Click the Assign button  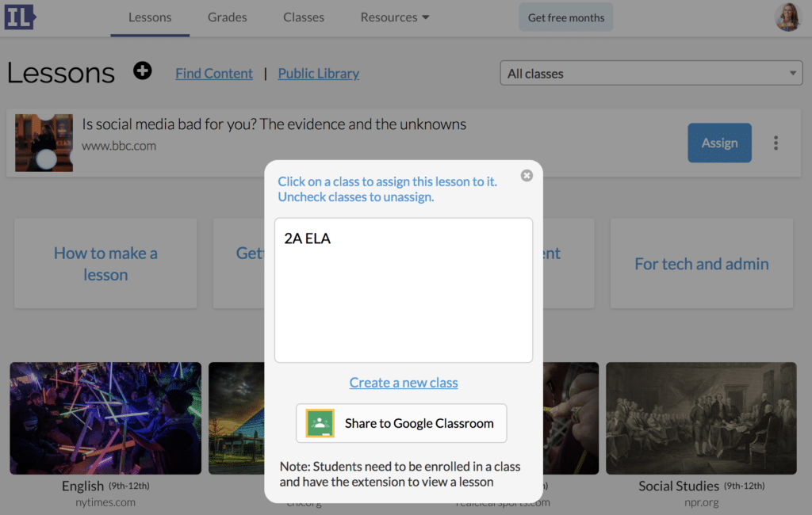(719, 143)
